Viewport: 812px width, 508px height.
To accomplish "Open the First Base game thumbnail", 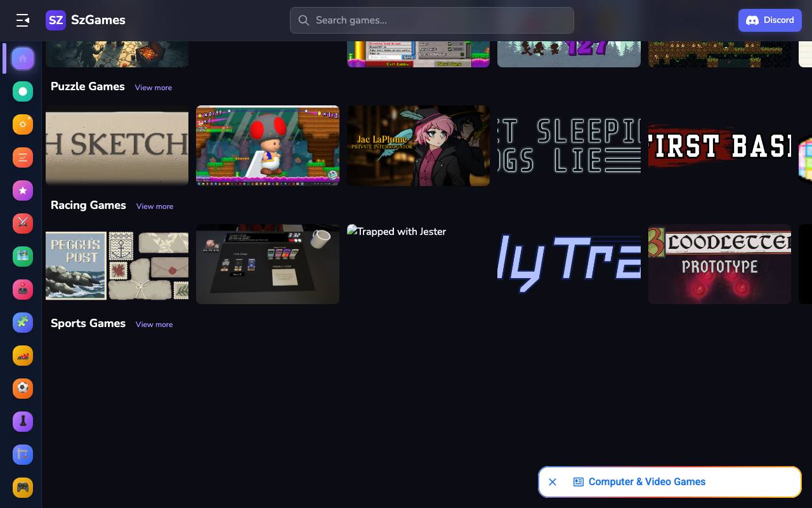I will click(719, 145).
